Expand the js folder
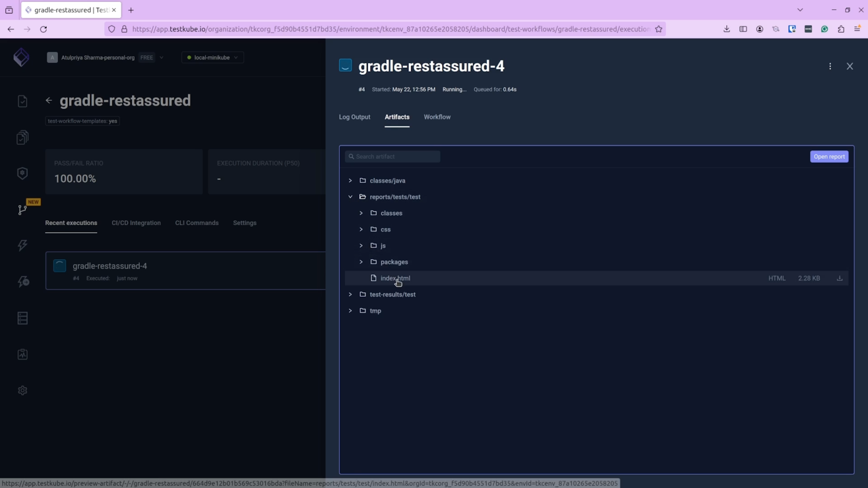Viewport: 868px width, 488px height. [x=361, y=246]
